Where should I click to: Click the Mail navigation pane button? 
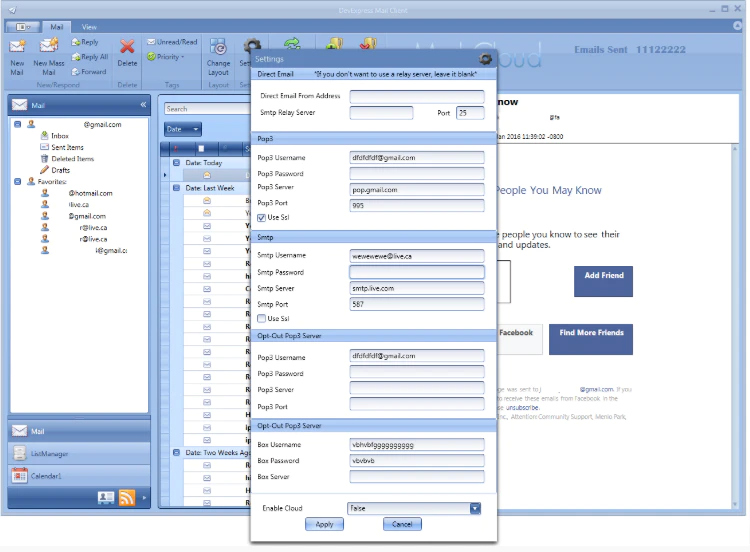click(x=79, y=431)
